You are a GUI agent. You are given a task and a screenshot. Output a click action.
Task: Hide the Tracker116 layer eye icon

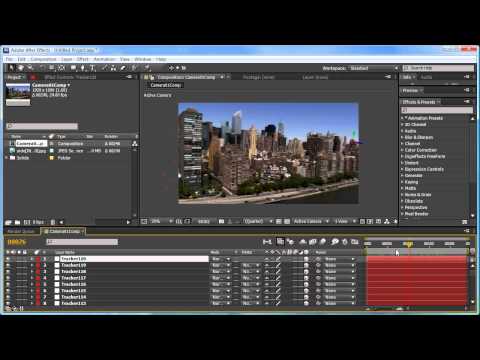pyautogui.click(x=8, y=284)
